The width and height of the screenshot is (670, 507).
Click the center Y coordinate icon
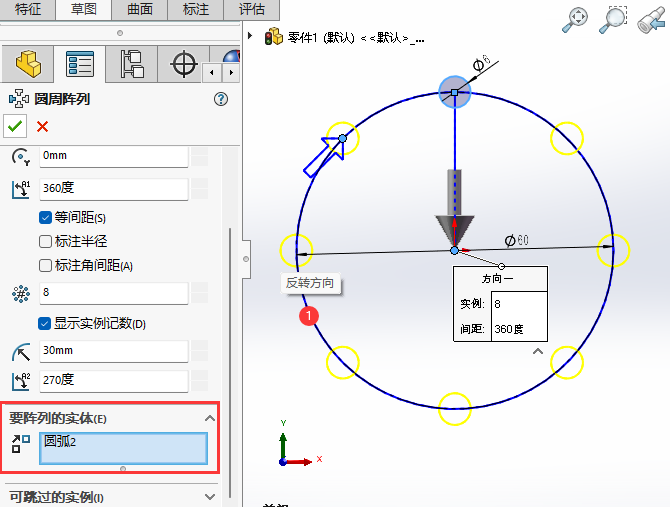point(21,157)
